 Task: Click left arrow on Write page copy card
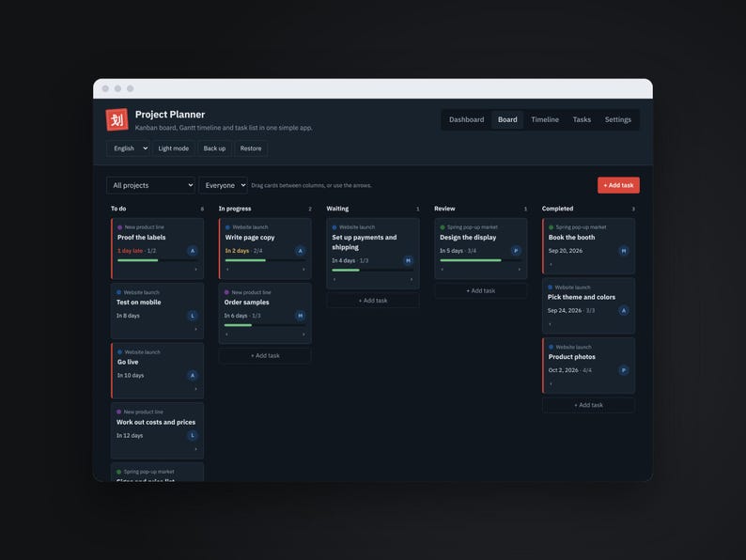(x=227, y=270)
